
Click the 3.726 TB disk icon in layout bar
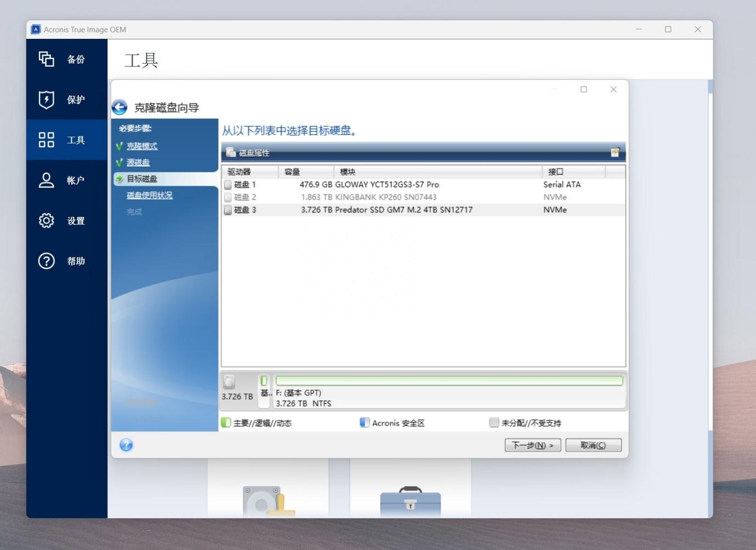[x=229, y=382]
